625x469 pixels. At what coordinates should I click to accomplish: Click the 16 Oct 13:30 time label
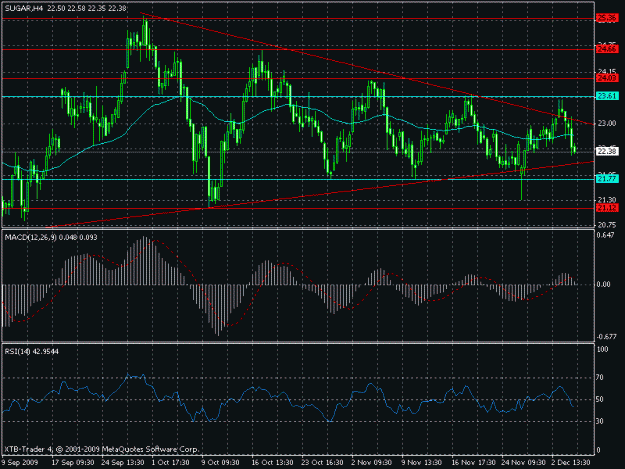(x=272, y=463)
